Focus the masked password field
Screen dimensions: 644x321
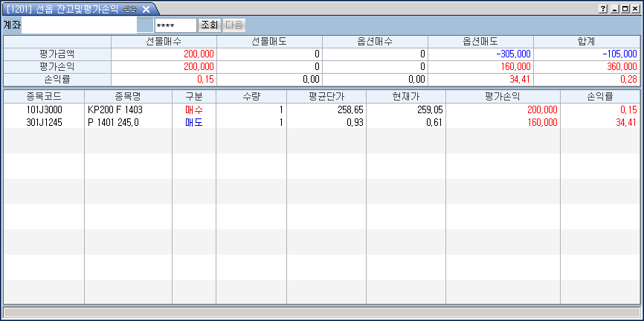[176, 25]
